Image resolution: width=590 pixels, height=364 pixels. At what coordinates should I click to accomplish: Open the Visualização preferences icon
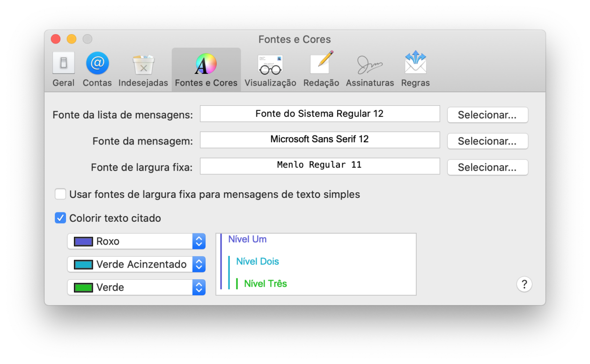[270, 68]
